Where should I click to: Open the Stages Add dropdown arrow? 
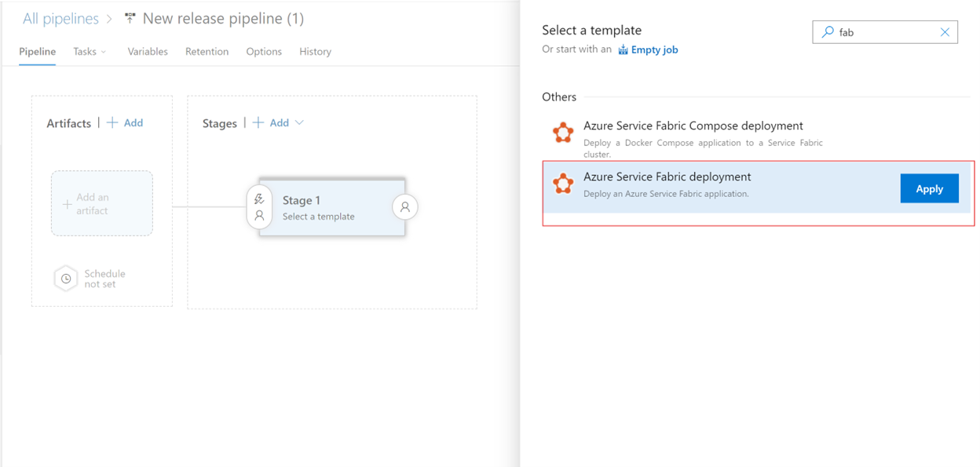click(298, 122)
